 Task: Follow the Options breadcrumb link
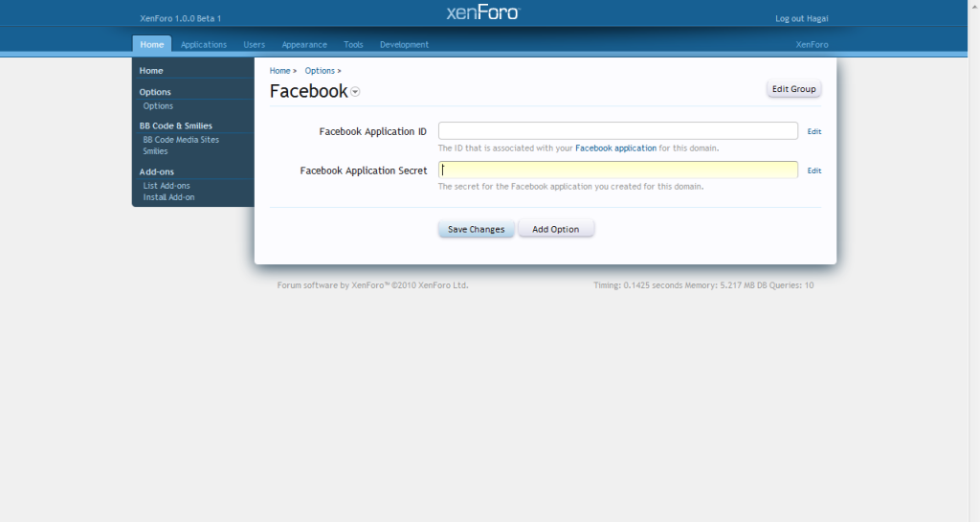point(320,71)
